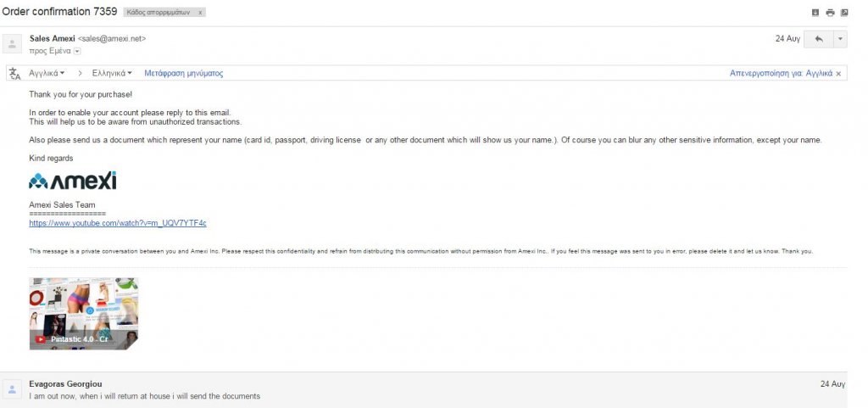
Task: Click the expand-all (down arrow) icon
Action: (815, 13)
